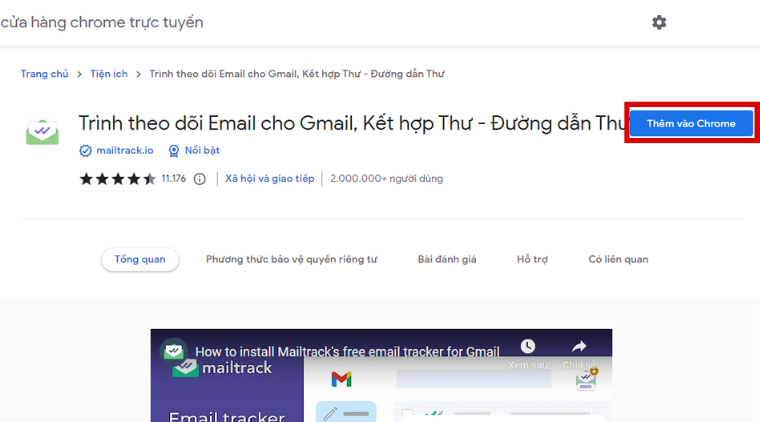Switch to Hỗ trợ tab
The width and height of the screenshot is (760, 422).
click(x=532, y=259)
